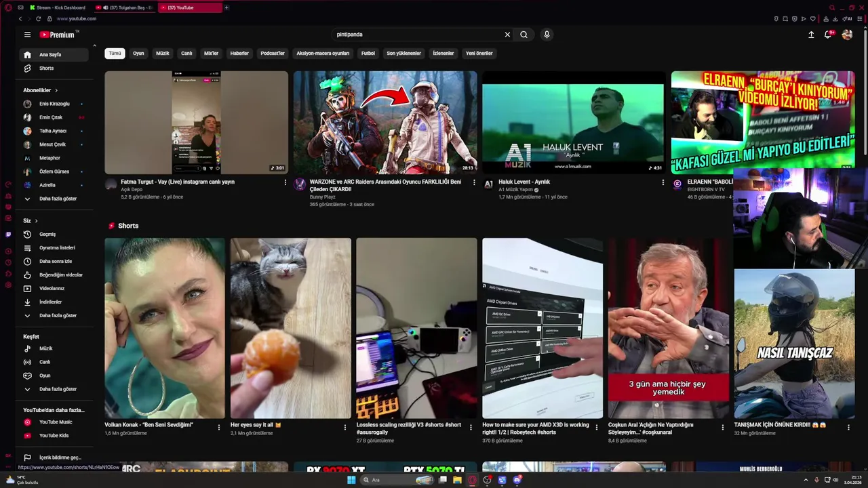Select the Podcast'ler filter chip
This screenshot has width=868, height=488.
(x=273, y=53)
